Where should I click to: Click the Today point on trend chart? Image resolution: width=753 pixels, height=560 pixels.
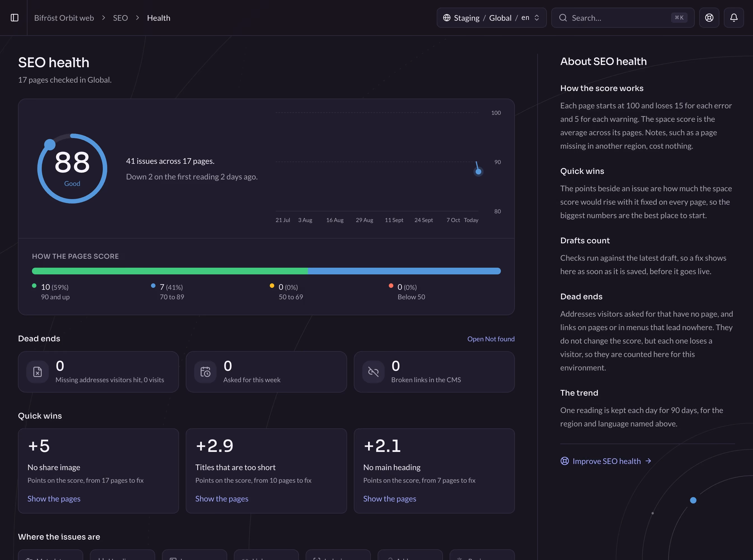(x=478, y=172)
